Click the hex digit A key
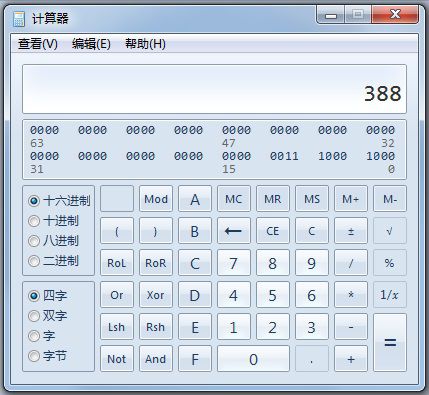This screenshot has width=429, height=395. point(195,199)
